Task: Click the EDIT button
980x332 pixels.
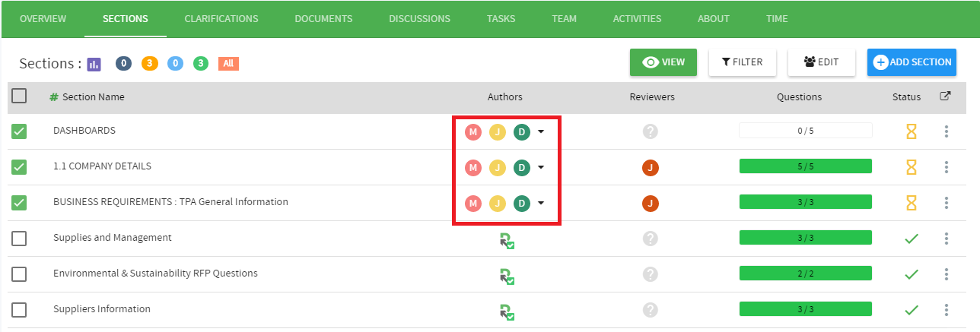Action: [x=822, y=62]
